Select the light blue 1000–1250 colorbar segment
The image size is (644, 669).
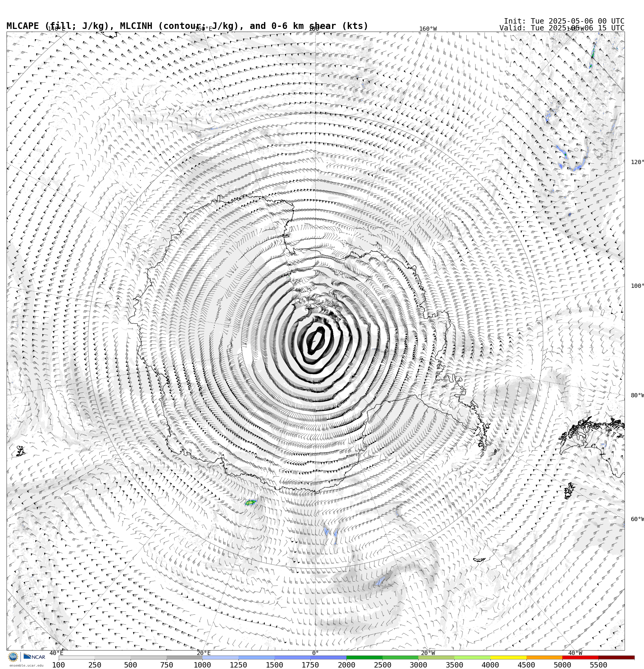[220, 657]
